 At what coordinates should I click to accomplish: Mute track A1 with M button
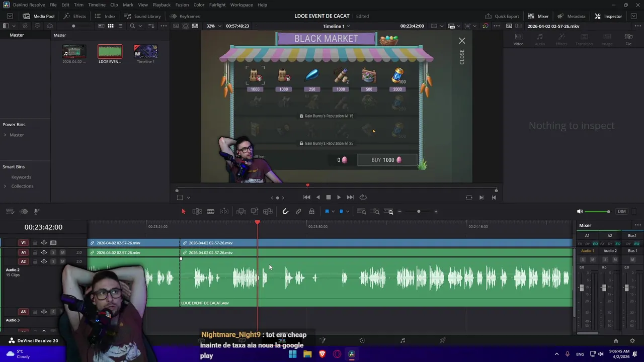[62, 252]
